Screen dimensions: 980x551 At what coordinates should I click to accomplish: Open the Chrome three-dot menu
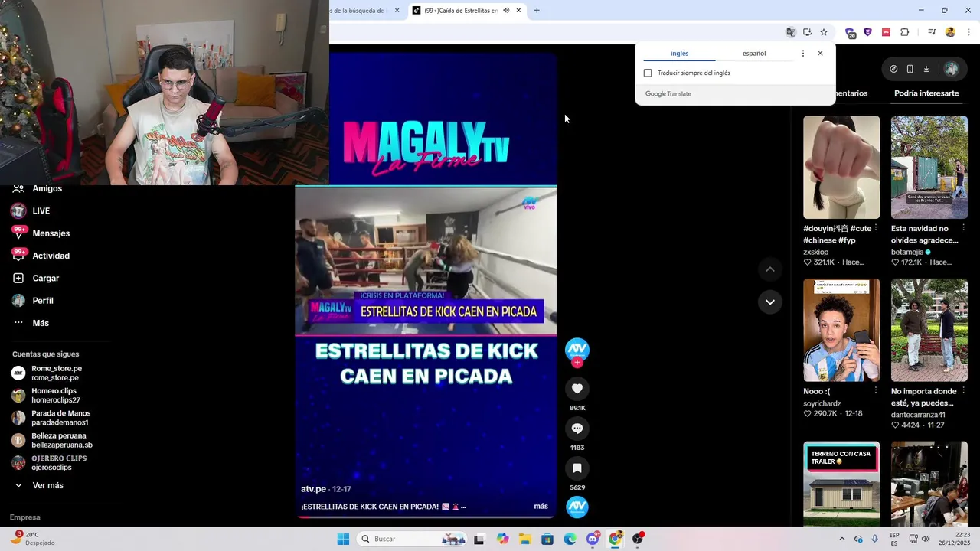pos(969,32)
